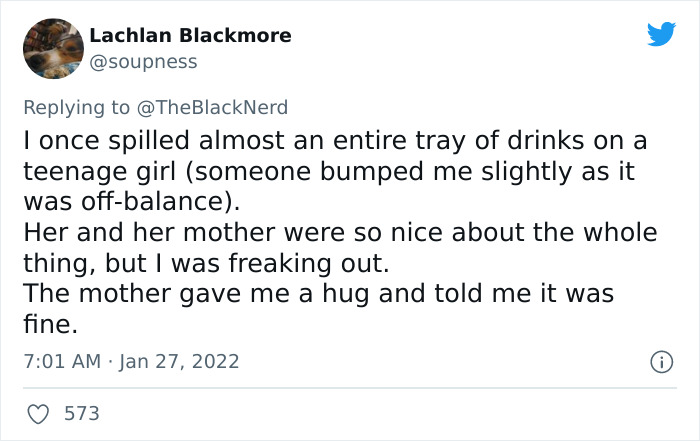Click the final word "fine."

coord(49,326)
